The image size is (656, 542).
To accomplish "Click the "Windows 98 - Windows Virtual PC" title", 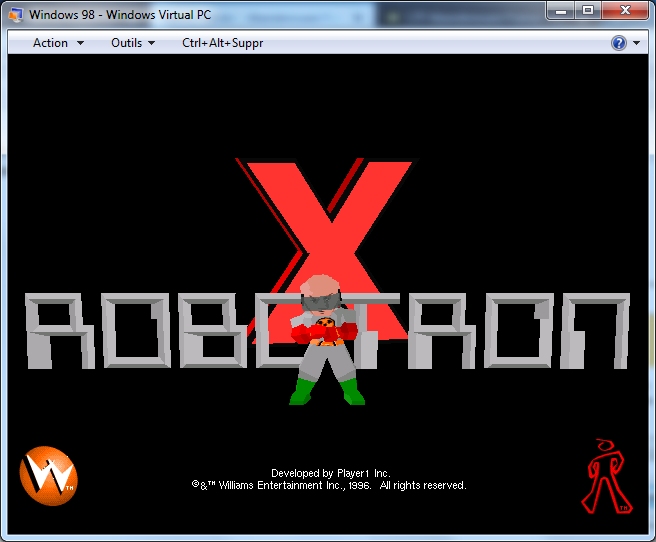I will [x=120, y=15].
